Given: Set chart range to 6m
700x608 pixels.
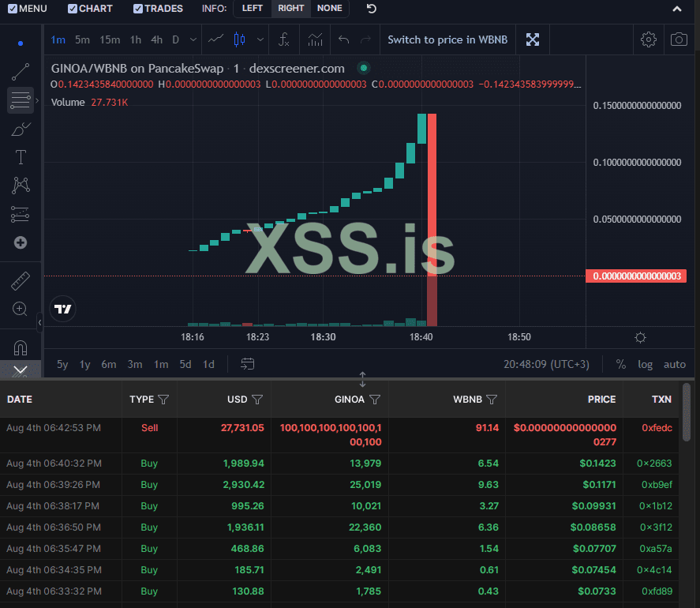Looking at the screenshot, I should pyautogui.click(x=108, y=364).
